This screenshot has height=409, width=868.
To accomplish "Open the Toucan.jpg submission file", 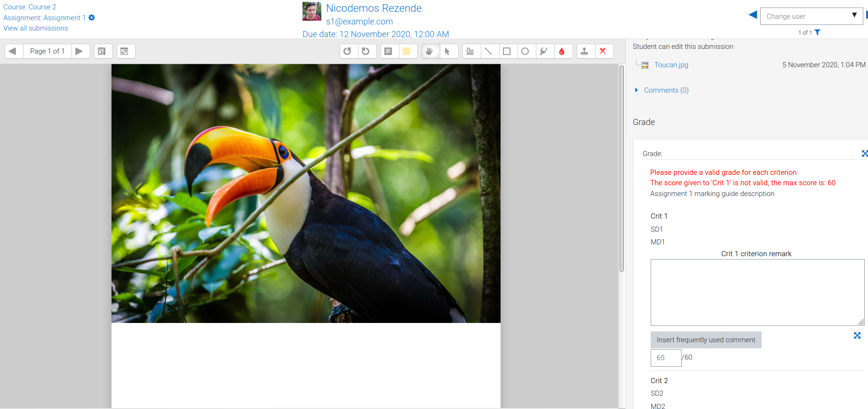I will point(671,65).
